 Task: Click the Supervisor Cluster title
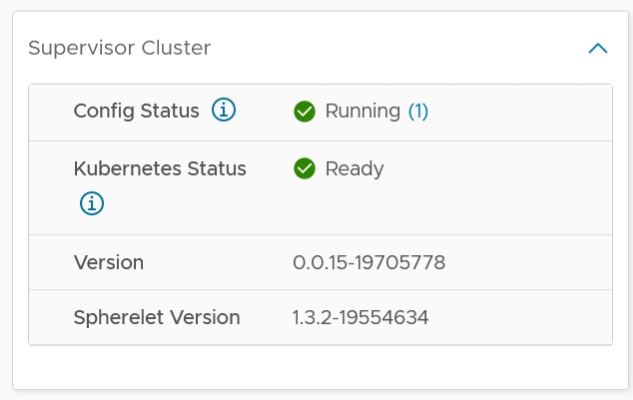pos(119,48)
